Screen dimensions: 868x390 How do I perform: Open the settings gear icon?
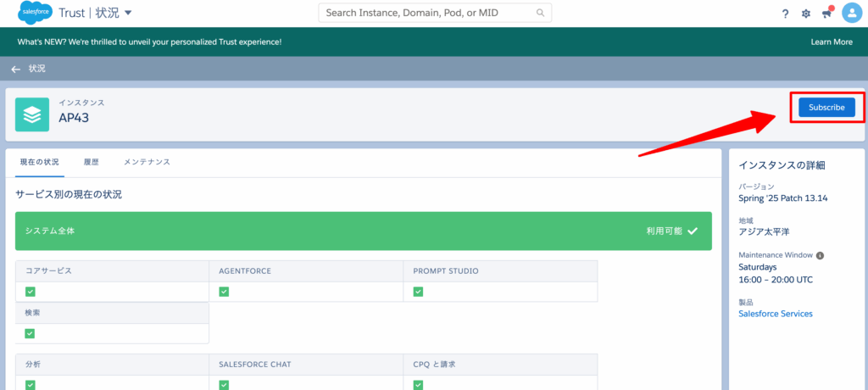[x=806, y=14]
